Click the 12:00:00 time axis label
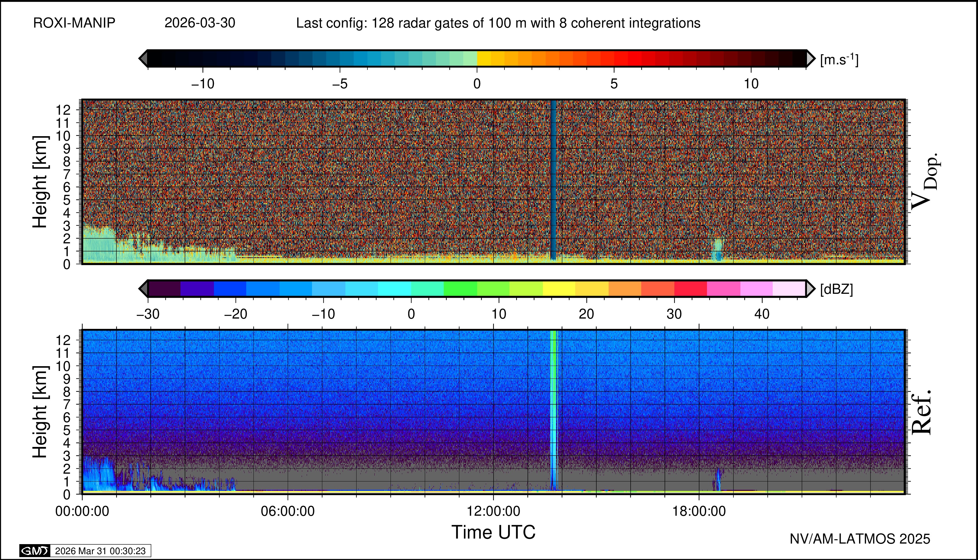Viewport: 978px width, 560px height. [x=494, y=511]
